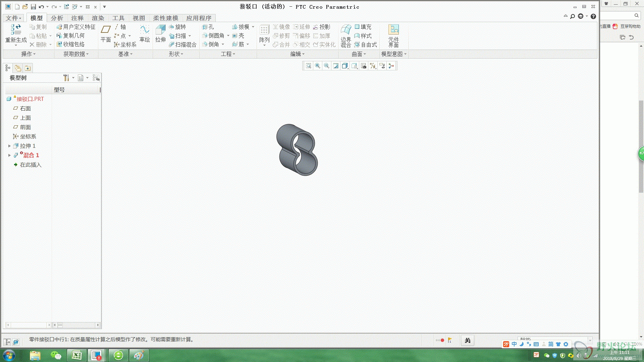Click the model tree horizontal scrollbar
644x362 pixels.
[x=29, y=325]
